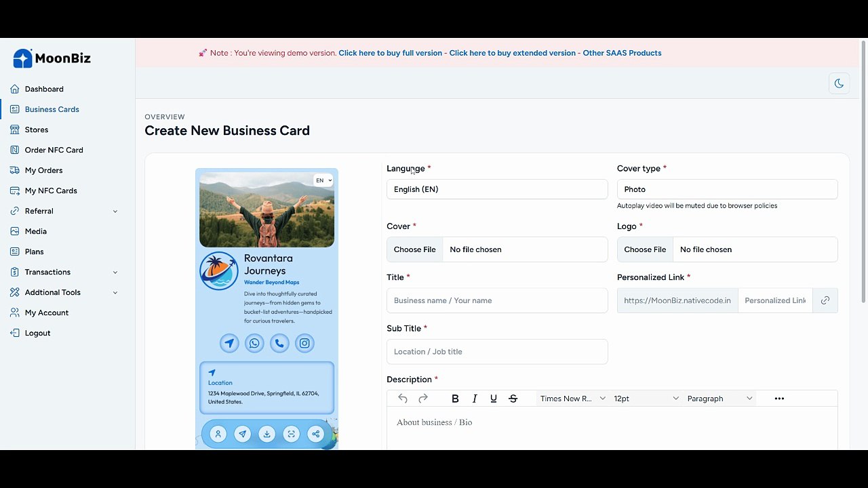Select Business Cards in the sidebar
The image size is (868, 488).
(52, 109)
